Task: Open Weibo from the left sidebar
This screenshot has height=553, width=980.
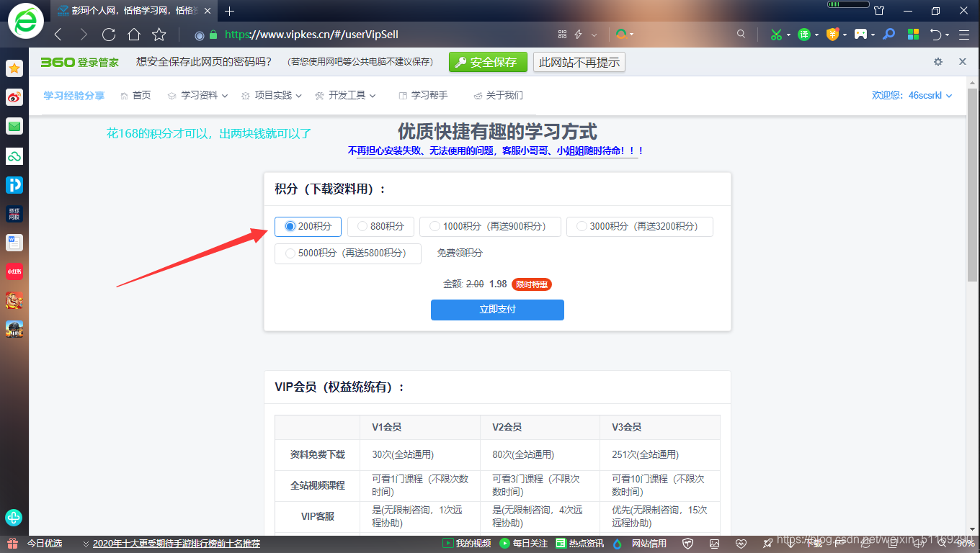Action: (14, 97)
